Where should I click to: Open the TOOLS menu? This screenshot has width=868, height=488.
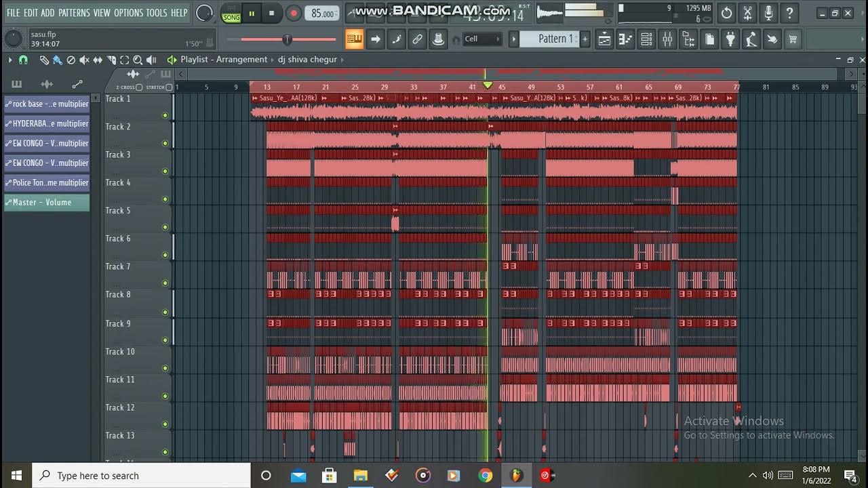tap(156, 13)
